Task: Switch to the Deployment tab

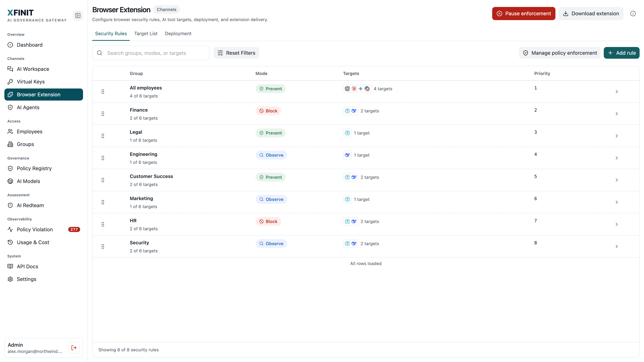Action: point(178,33)
